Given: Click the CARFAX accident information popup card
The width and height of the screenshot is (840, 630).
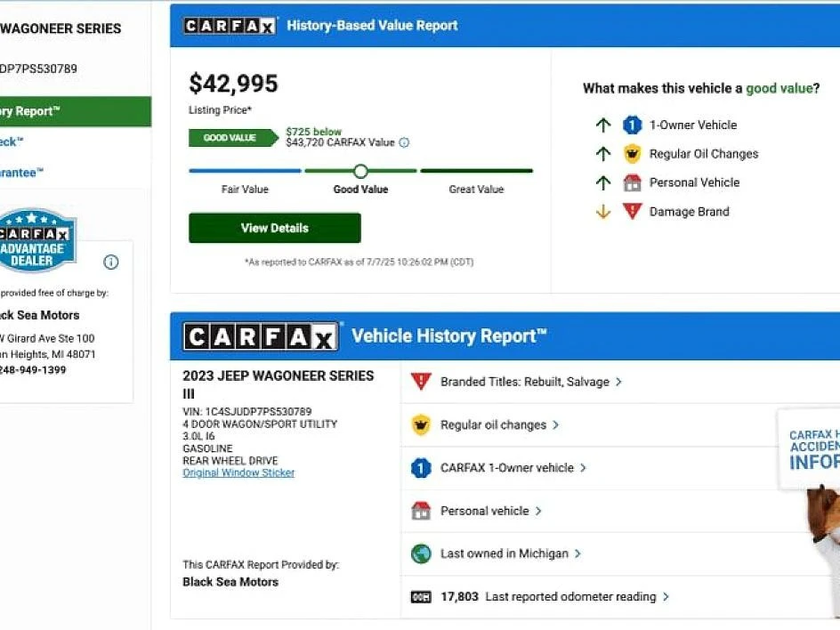Looking at the screenshot, I should [x=809, y=449].
